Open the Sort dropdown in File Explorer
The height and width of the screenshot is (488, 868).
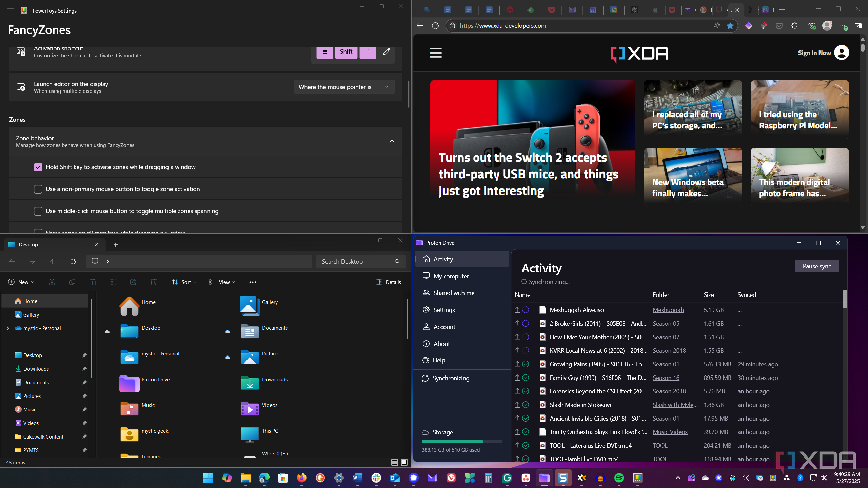coord(184,282)
